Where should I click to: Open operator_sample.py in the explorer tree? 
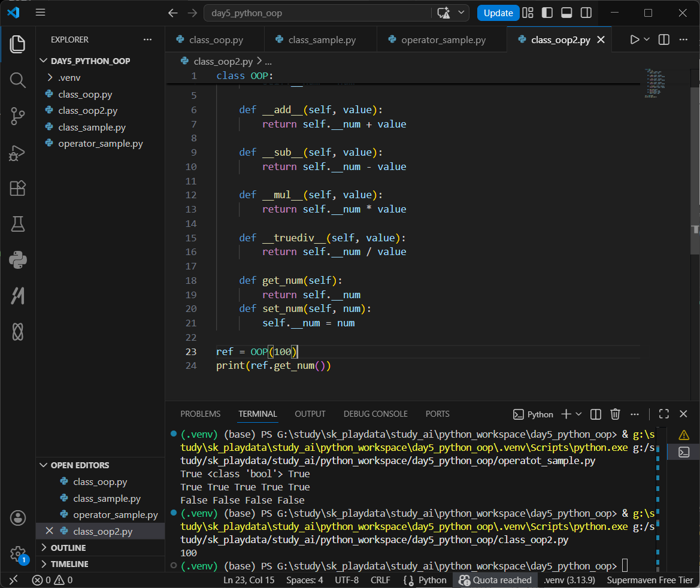[x=101, y=144]
